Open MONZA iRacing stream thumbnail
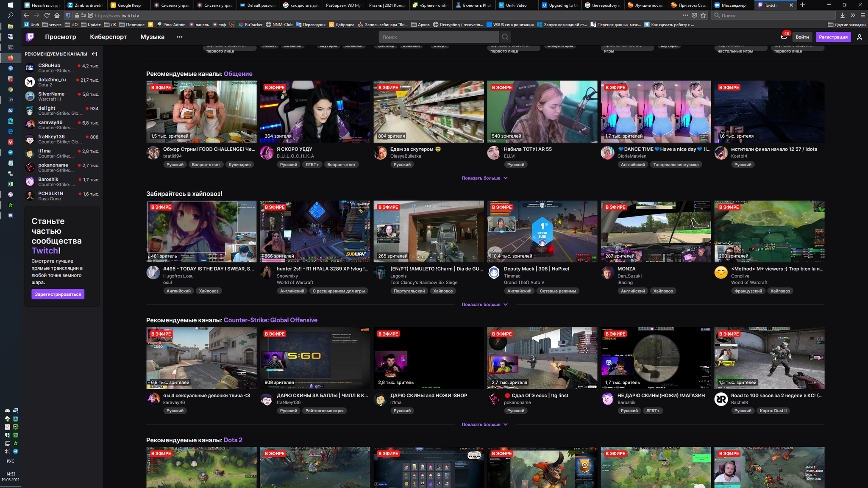The image size is (868, 488). pos(656,231)
